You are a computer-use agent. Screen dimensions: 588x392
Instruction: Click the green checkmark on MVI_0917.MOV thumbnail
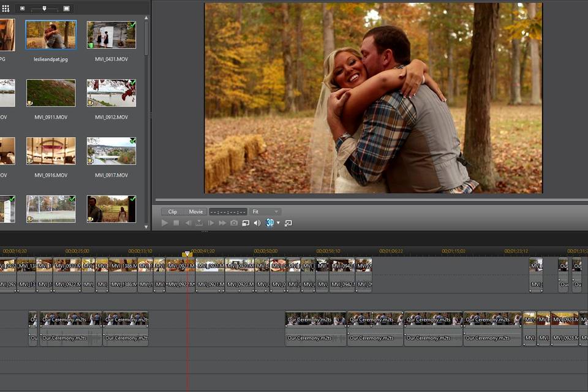tap(132, 141)
